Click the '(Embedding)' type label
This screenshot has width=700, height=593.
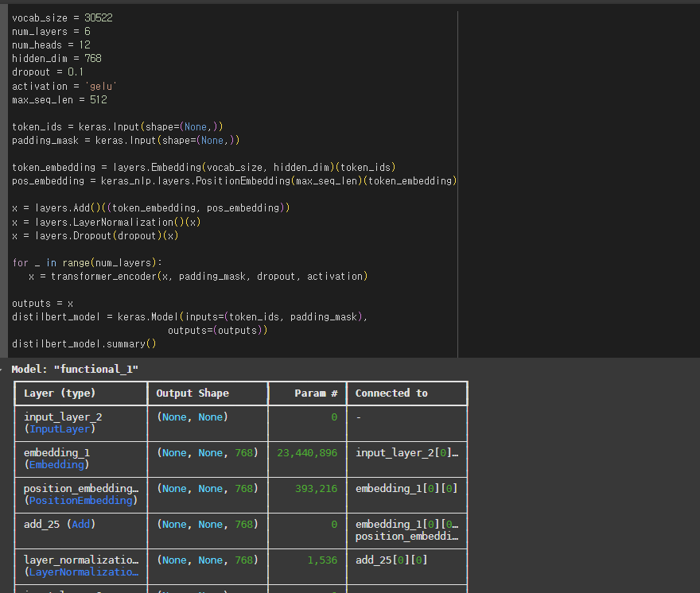point(56,464)
